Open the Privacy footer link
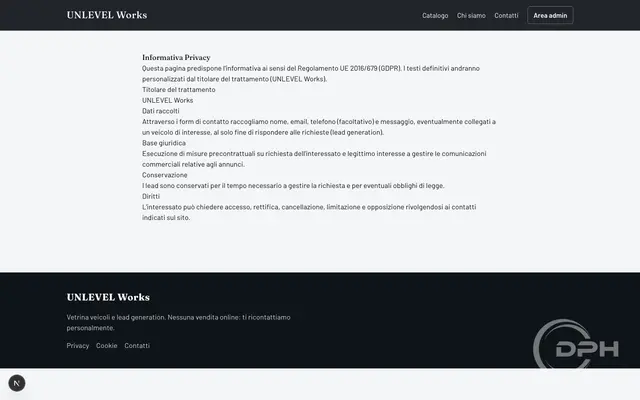640x400 pixels. pyautogui.click(x=78, y=345)
